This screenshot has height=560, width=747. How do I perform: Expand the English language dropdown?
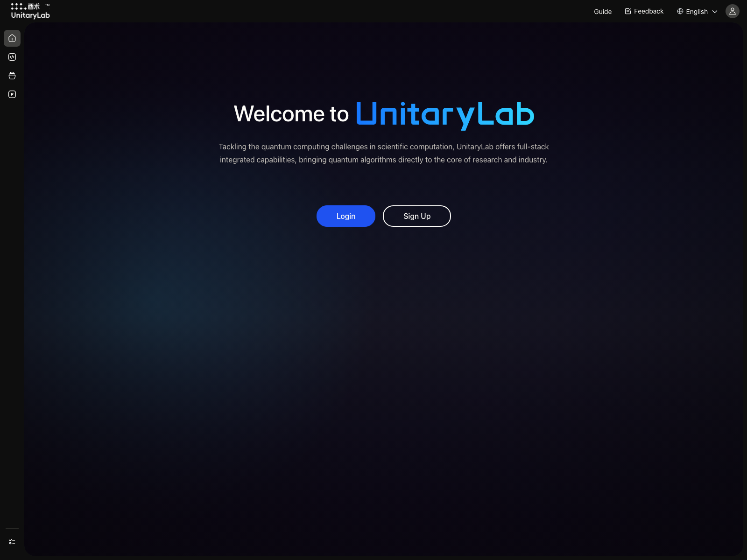click(x=697, y=12)
